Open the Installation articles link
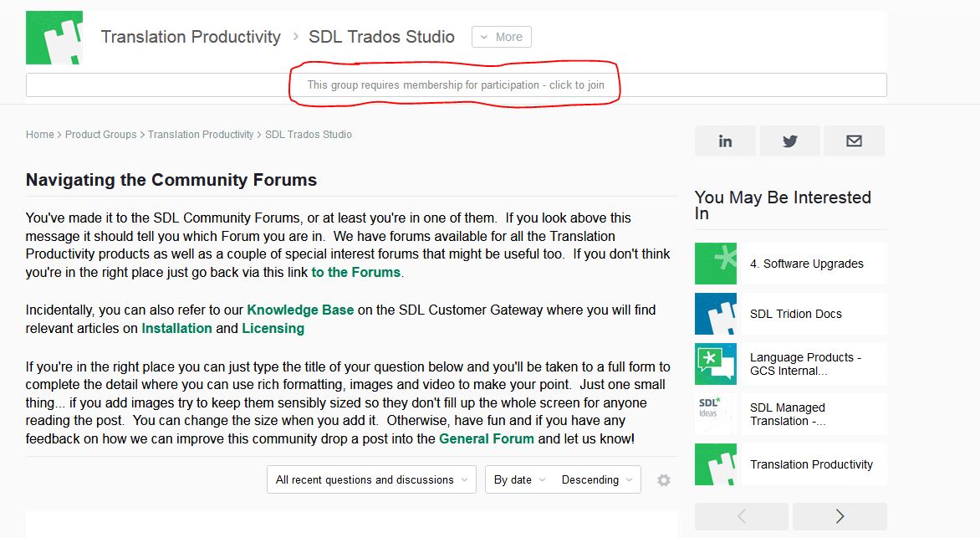The width and height of the screenshot is (980, 538). (x=177, y=329)
